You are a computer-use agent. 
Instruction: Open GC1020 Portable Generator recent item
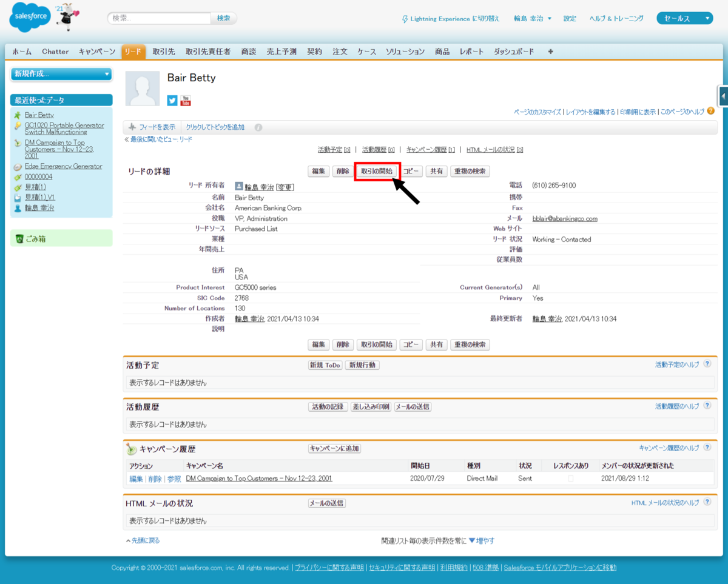click(64, 129)
